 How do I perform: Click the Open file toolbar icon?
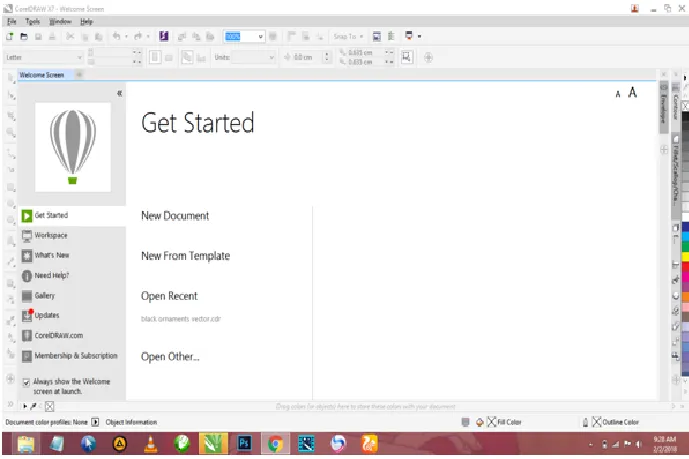click(x=24, y=36)
